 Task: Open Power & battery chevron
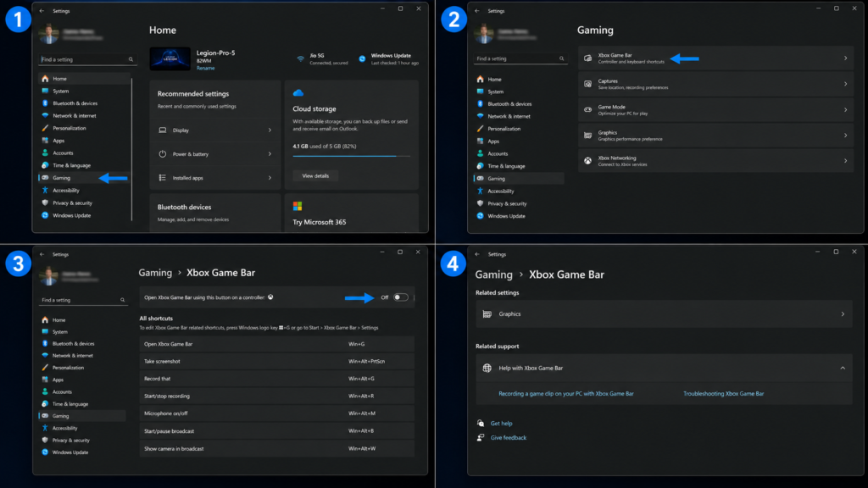[x=270, y=154]
